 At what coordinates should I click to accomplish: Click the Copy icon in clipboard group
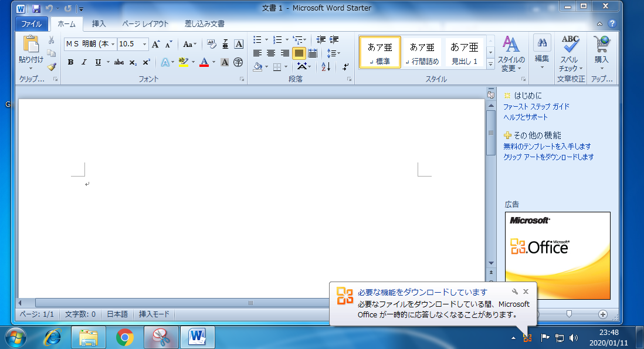click(x=52, y=53)
